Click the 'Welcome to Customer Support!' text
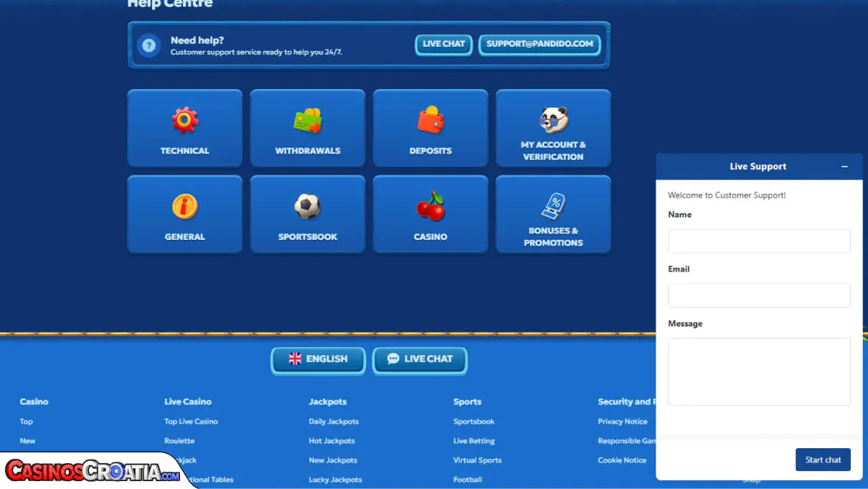The height and width of the screenshot is (489, 868). point(727,195)
